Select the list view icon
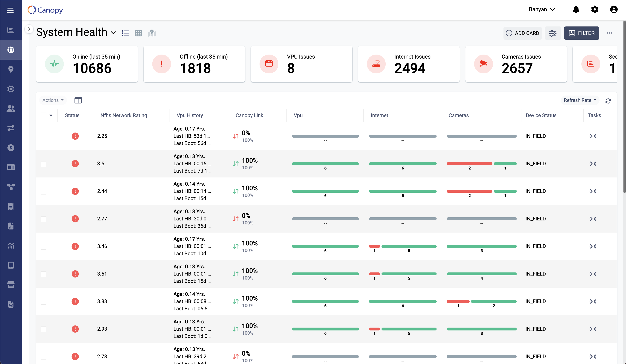Viewport: 626px width, 364px height. [x=125, y=33]
